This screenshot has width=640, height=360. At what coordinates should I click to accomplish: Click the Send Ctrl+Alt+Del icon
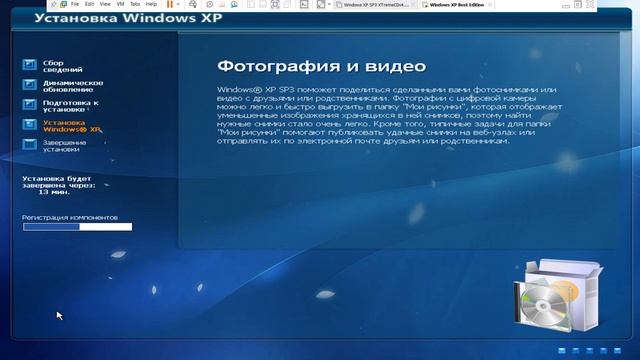pos(193,4)
